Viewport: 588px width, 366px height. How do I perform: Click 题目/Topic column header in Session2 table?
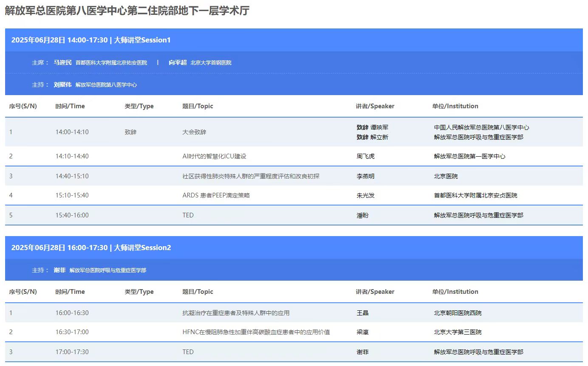(x=198, y=292)
